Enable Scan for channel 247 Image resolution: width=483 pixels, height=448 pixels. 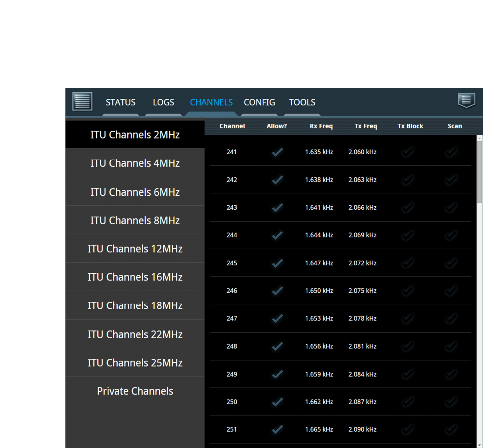[x=451, y=318]
